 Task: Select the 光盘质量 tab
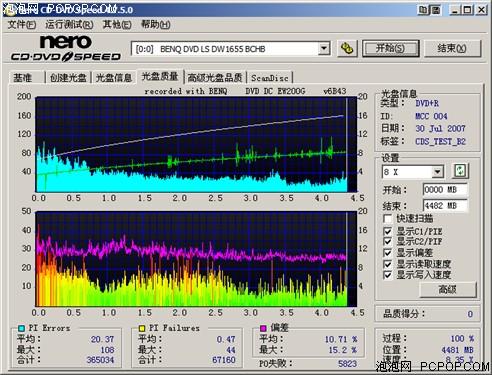(x=160, y=77)
